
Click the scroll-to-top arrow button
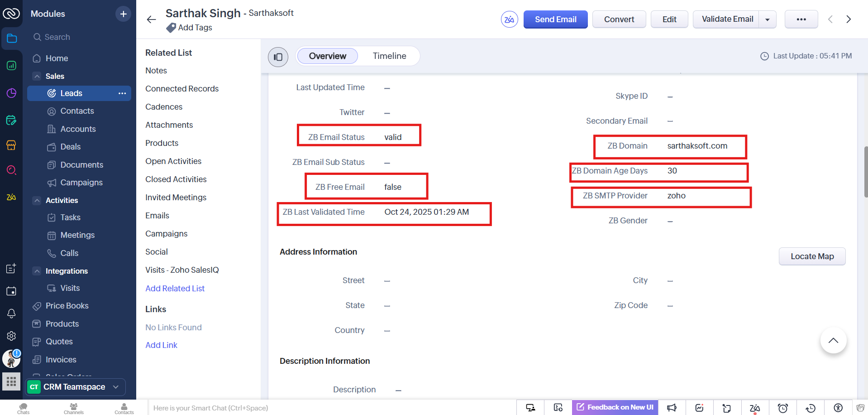click(833, 341)
